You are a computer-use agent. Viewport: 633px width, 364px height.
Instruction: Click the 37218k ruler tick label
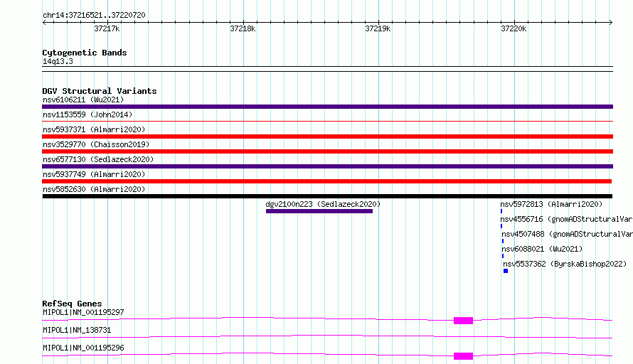coord(243,28)
